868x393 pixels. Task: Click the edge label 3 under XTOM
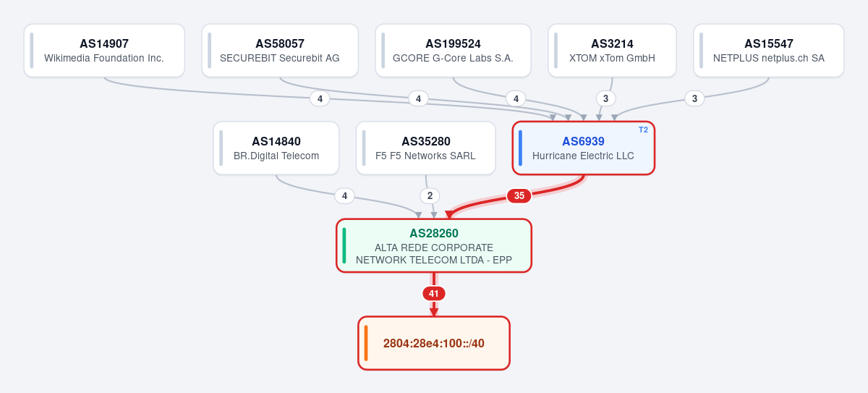[x=605, y=98]
